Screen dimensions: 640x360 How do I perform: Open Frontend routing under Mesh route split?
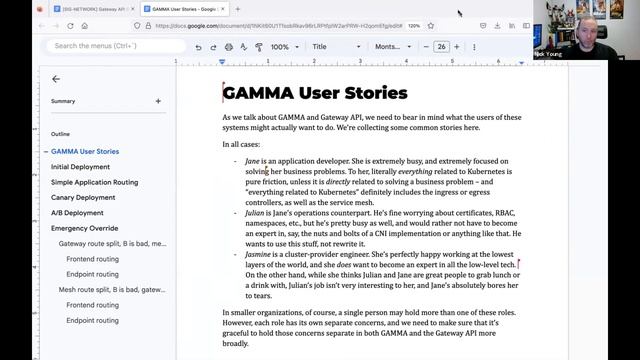click(93, 305)
